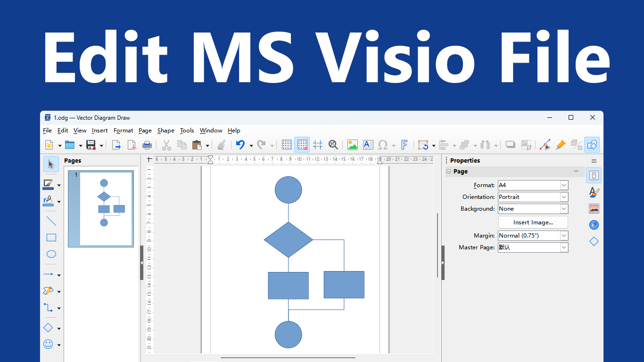Collapse the Page section in Properties
The width and height of the screenshot is (644, 362).
[448, 172]
